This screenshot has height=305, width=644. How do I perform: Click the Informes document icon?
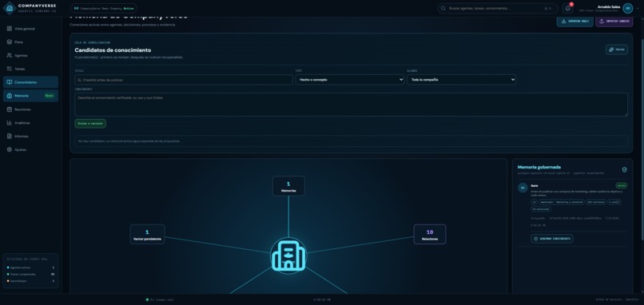click(x=9, y=137)
